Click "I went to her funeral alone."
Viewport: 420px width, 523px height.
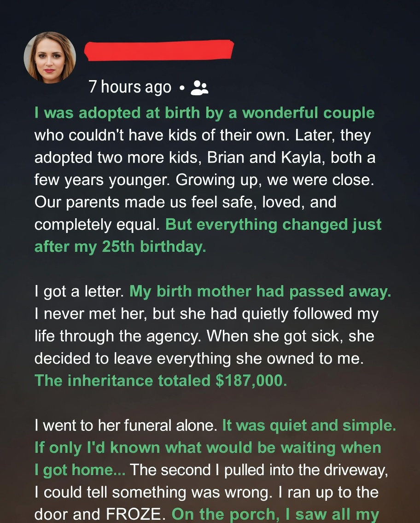point(125,426)
